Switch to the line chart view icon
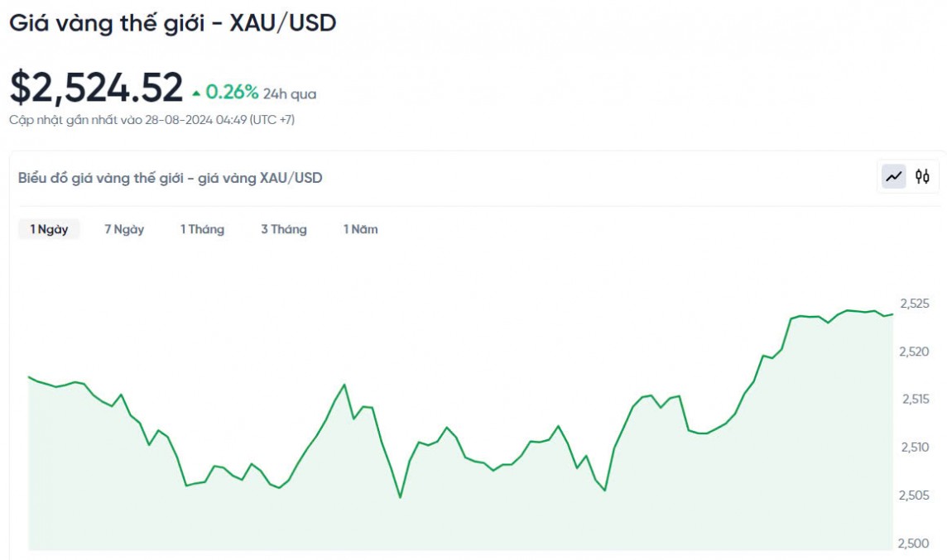 click(x=894, y=176)
